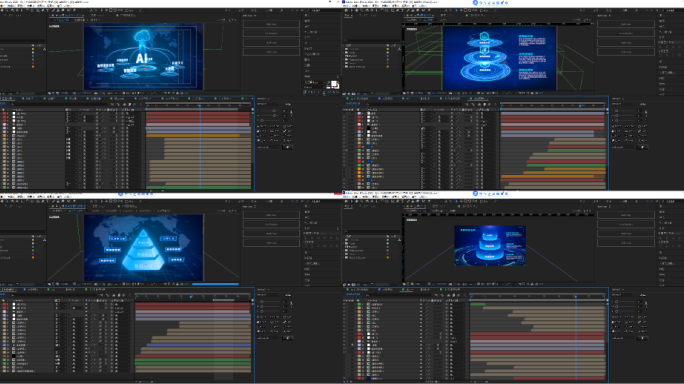Toggle visibility of top layer in glowing-cylinder timeline
The width and height of the screenshot is (684, 384).
pyautogui.click(x=345, y=304)
